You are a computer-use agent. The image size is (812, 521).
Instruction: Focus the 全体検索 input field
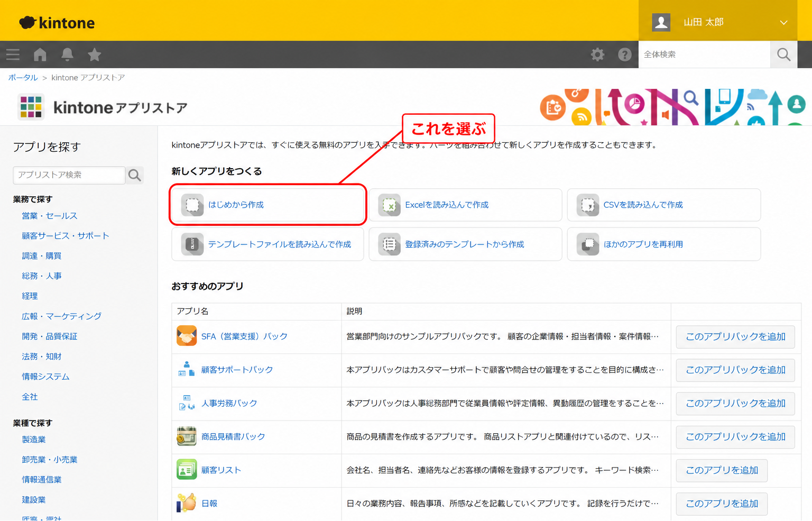pos(704,54)
